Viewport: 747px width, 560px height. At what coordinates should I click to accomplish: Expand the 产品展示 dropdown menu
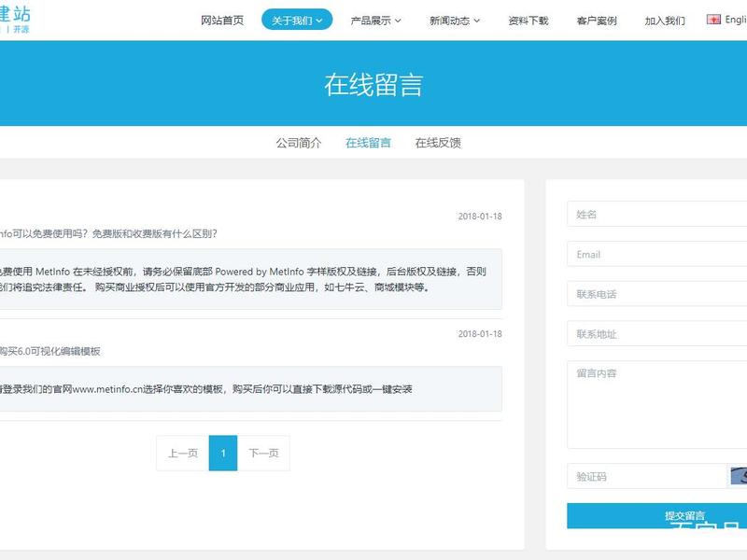[375, 21]
